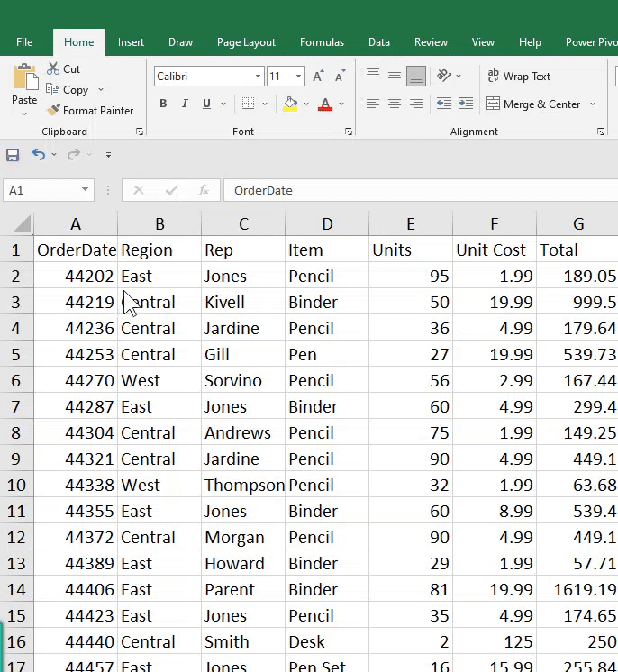Decrease indent in Alignment group
618x672 pixels.
[x=443, y=104]
